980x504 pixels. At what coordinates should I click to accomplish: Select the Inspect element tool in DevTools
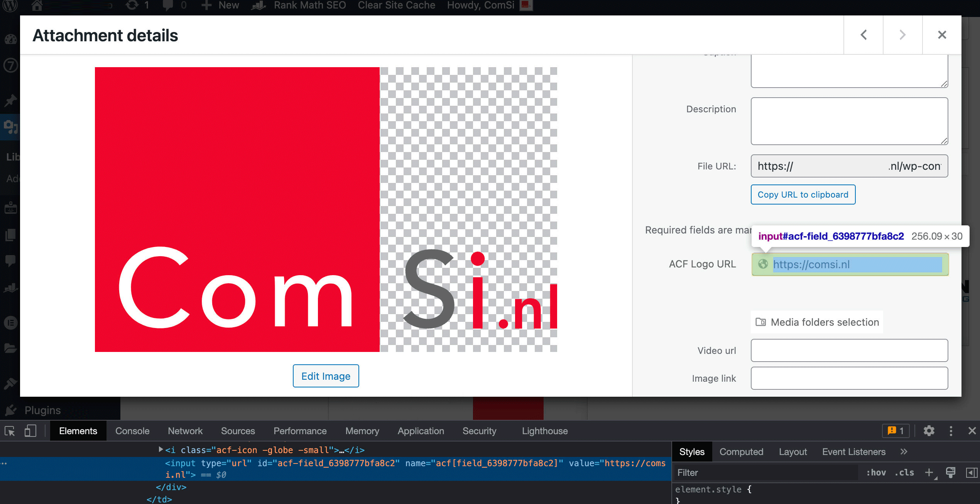coord(9,431)
